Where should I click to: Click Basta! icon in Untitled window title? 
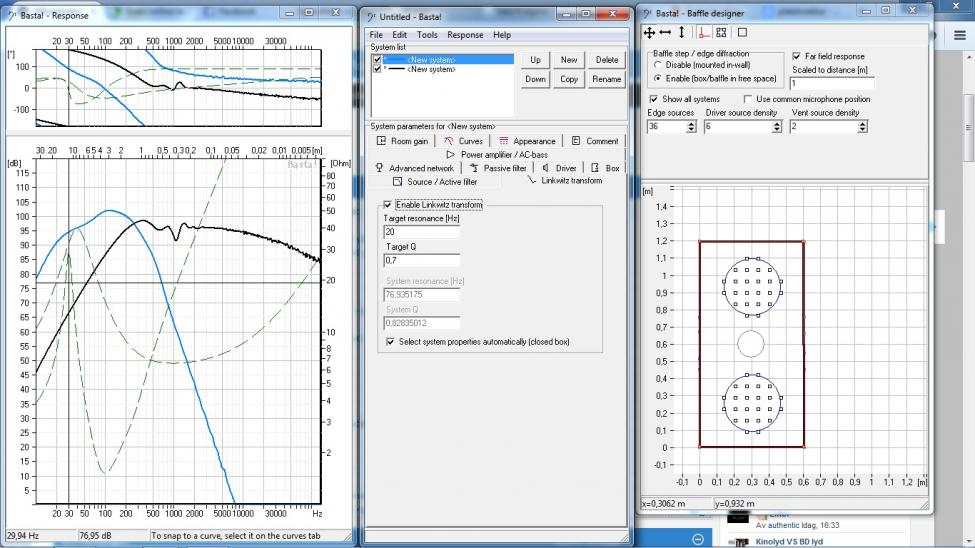[371, 17]
